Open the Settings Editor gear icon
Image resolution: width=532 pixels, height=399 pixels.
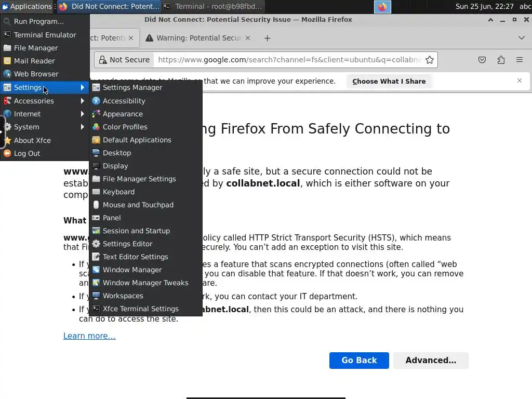point(96,244)
